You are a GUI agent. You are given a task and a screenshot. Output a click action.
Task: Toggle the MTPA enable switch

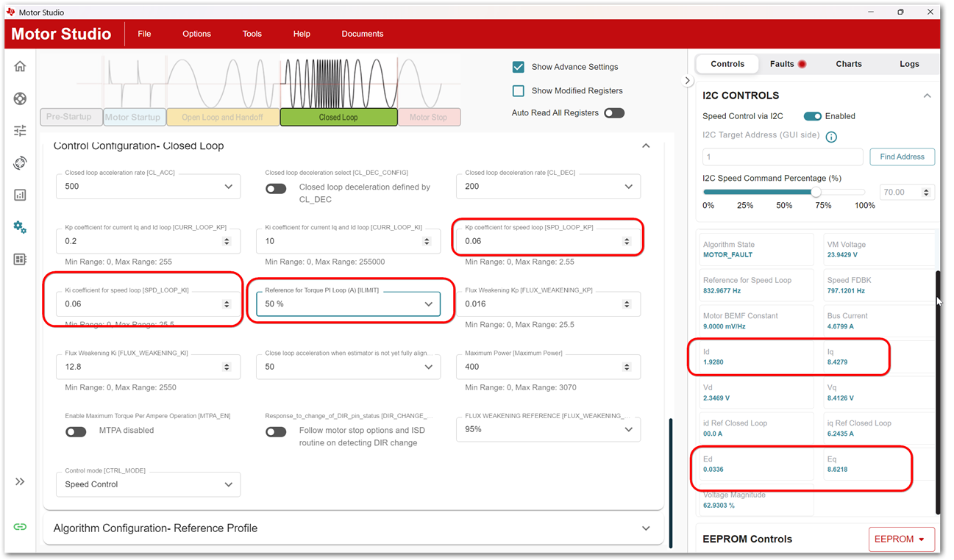pyautogui.click(x=76, y=431)
